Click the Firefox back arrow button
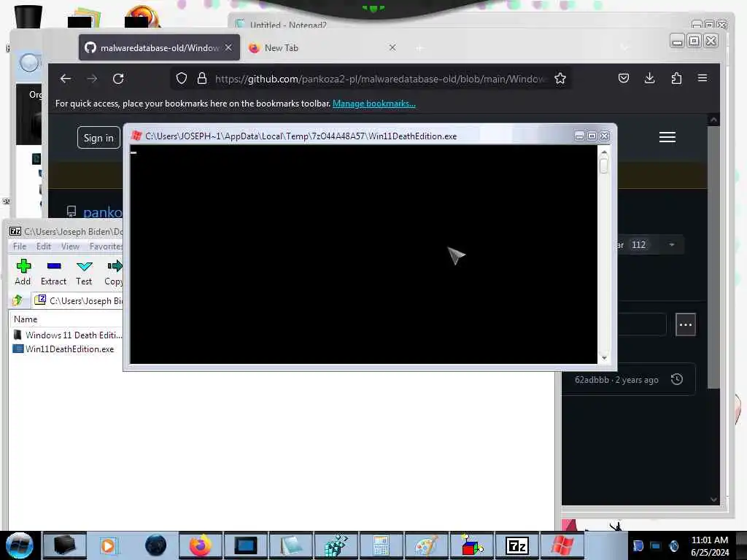 pos(66,79)
